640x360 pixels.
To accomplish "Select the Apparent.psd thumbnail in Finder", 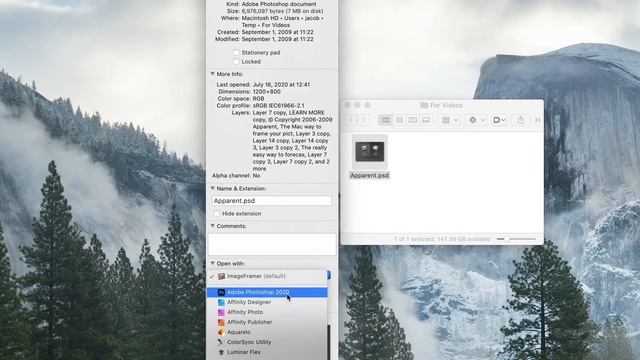I will [x=369, y=152].
